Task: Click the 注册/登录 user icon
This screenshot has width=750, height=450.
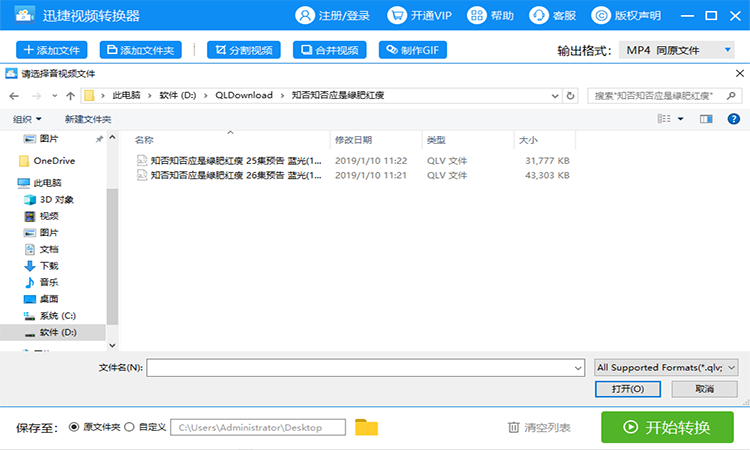Action: click(305, 15)
